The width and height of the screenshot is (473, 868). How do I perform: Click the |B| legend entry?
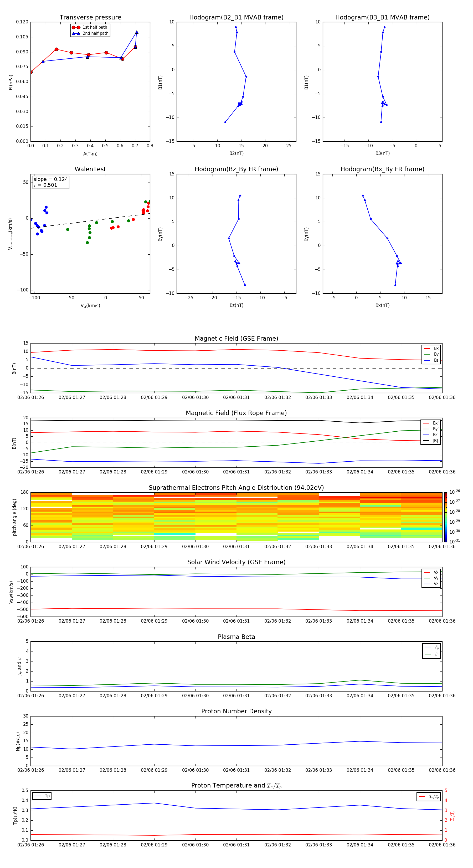point(431,441)
